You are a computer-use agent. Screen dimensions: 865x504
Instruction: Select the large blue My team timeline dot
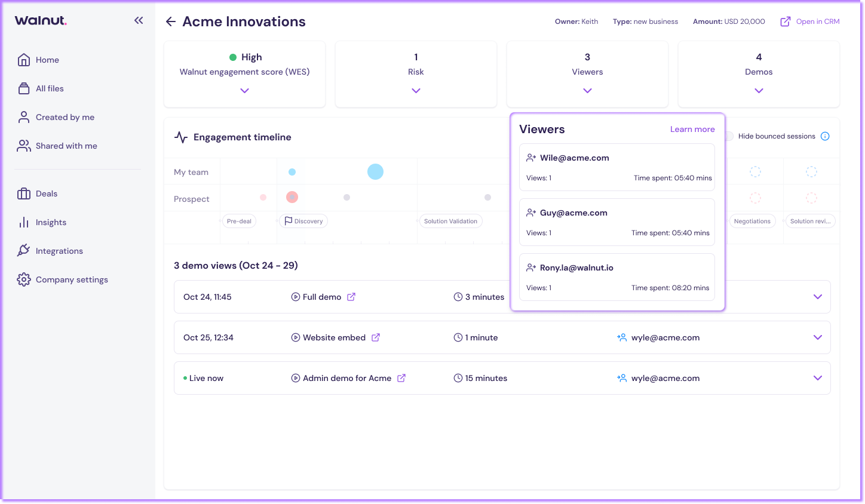click(375, 172)
